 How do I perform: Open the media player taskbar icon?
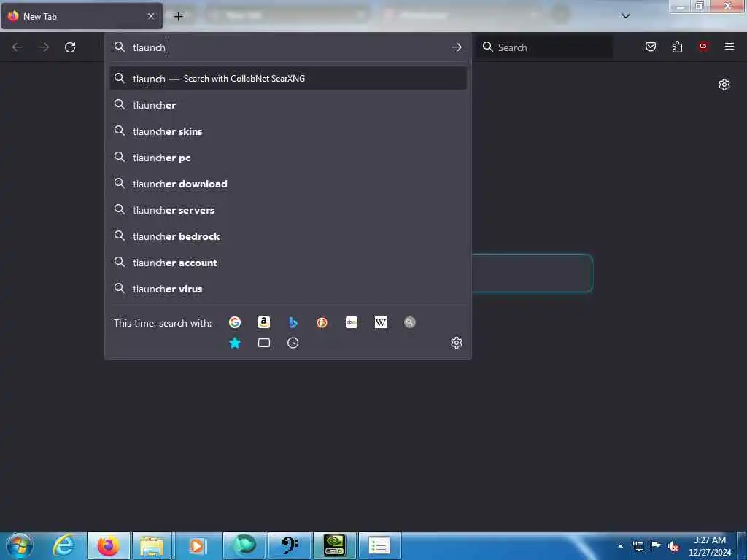coord(197,545)
